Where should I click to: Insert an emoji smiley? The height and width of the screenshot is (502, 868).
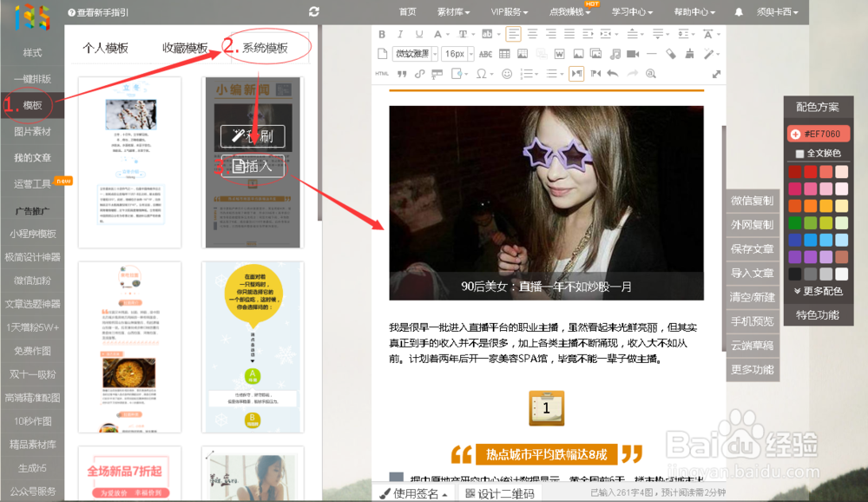pyautogui.click(x=507, y=74)
